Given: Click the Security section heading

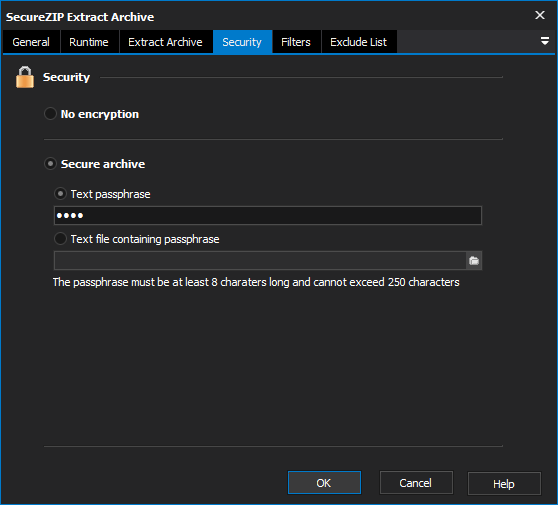Looking at the screenshot, I should click(x=66, y=77).
